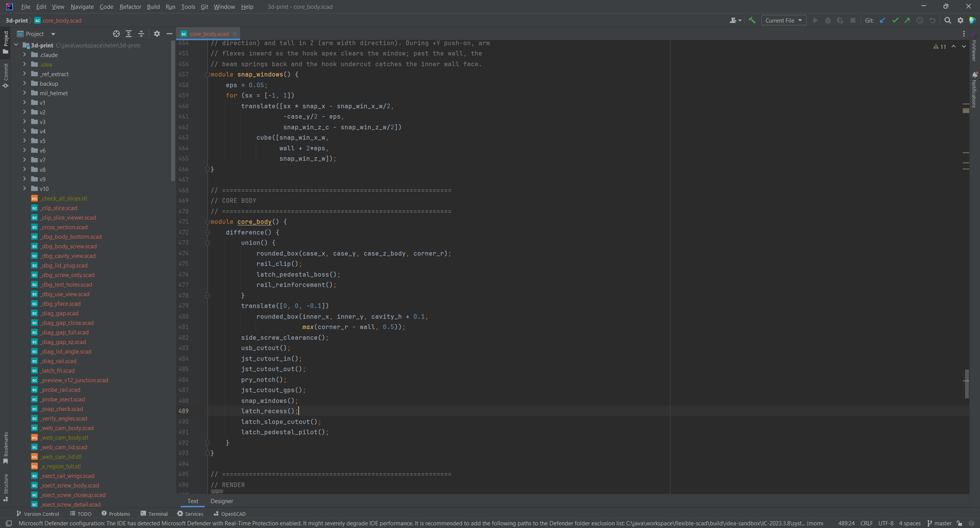Open the Terminal tool window
The height and width of the screenshot is (528, 980).
pyautogui.click(x=154, y=514)
